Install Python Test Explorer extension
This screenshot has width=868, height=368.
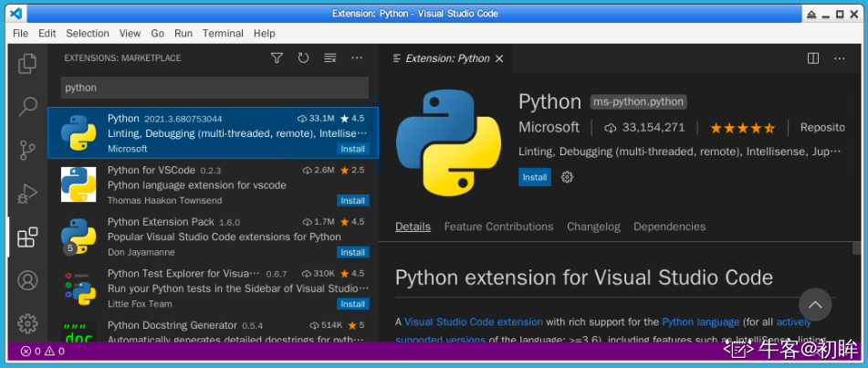point(352,304)
